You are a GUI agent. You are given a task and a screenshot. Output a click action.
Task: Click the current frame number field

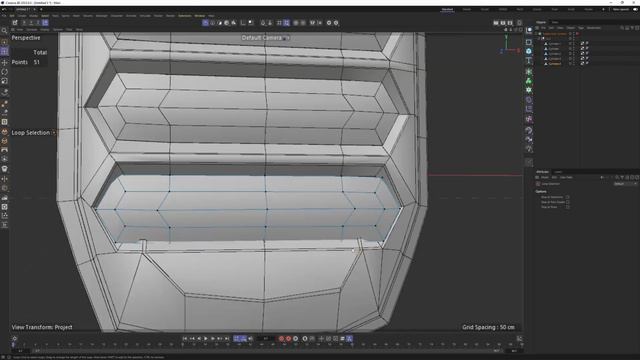coord(266,338)
